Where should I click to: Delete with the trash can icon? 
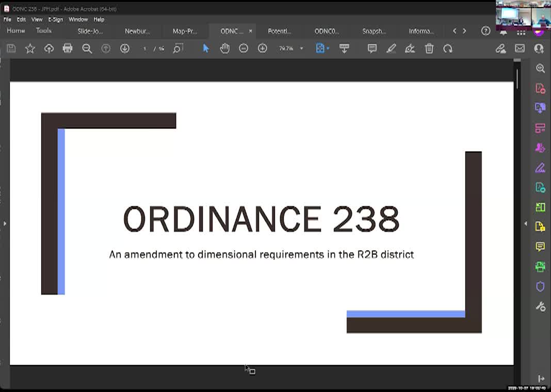pyautogui.click(x=429, y=48)
